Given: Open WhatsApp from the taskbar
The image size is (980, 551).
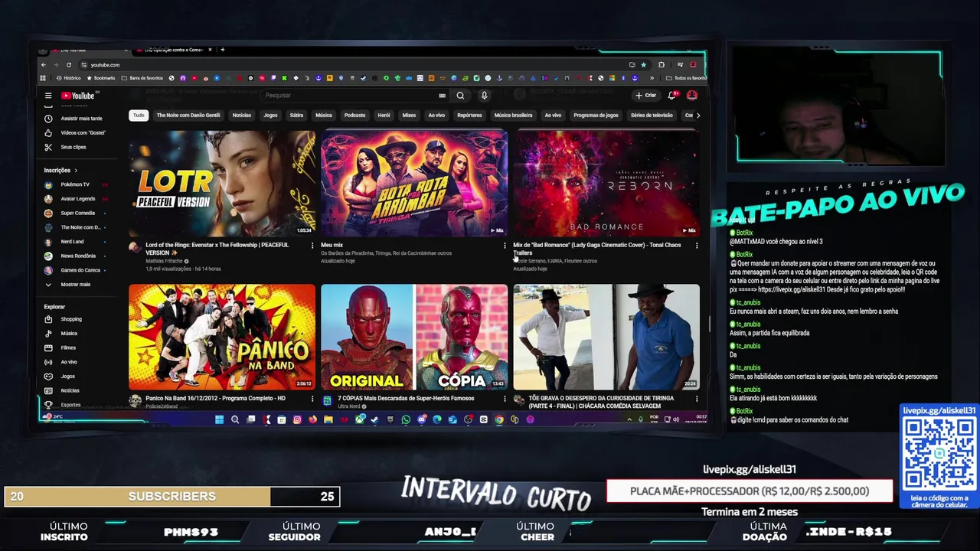Looking at the screenshot, I should pyautogui.click(x=406, y=419).
